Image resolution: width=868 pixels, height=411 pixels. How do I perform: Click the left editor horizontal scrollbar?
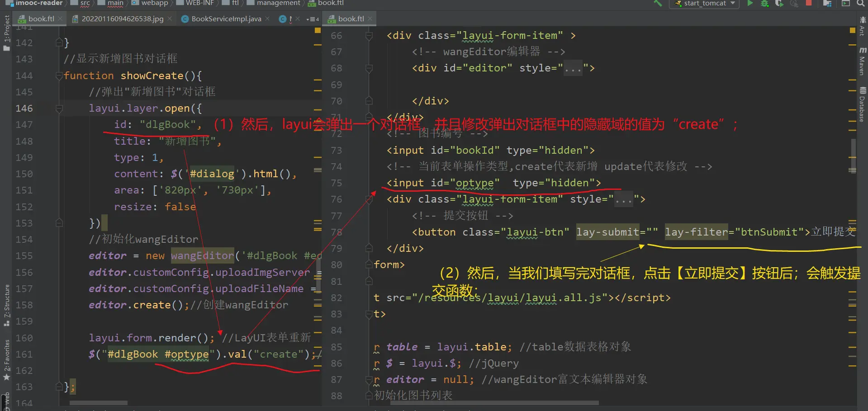pos(99,402)
